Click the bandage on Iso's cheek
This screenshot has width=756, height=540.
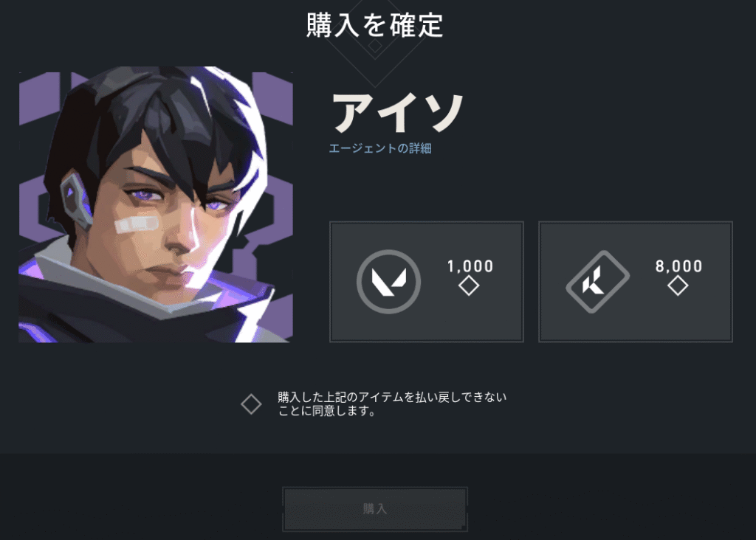click(x=137, y=224)
